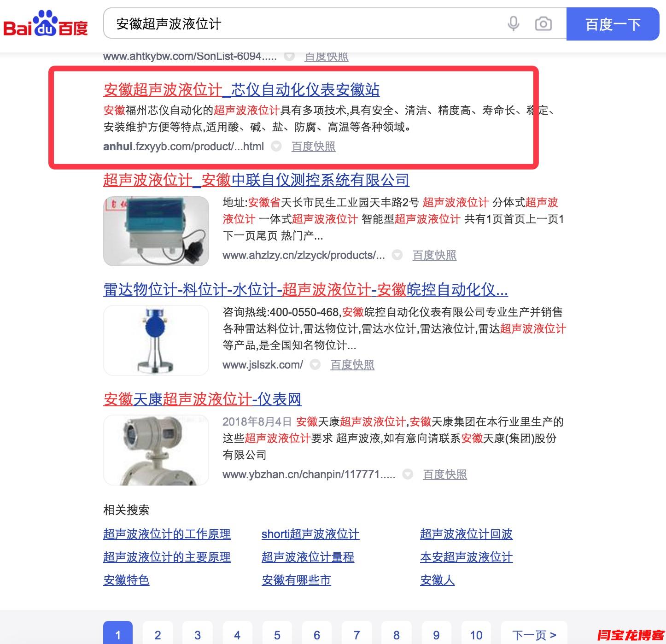Open result 雷达物位计-料位计-水位计 title link

(x=305, y=289)
